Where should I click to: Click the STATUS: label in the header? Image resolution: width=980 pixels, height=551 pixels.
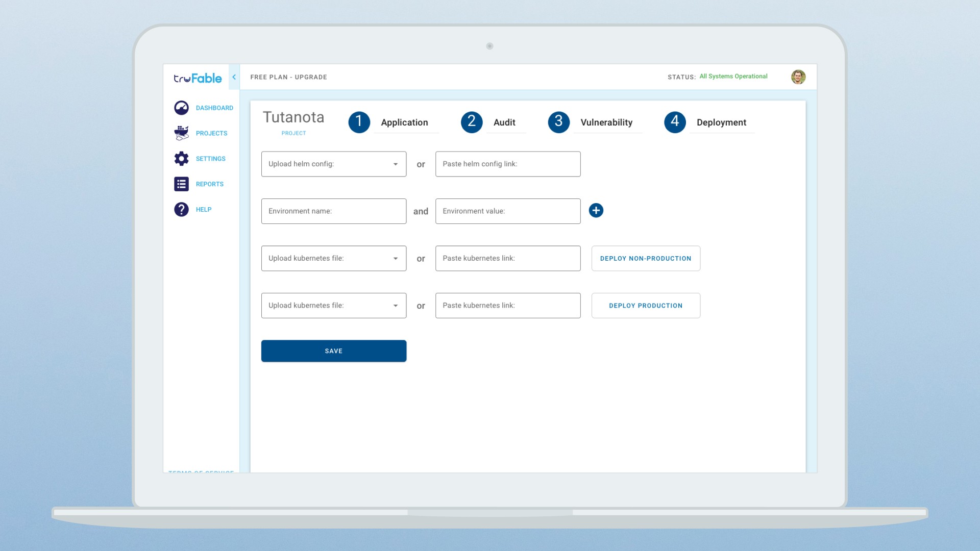pyautogui.click(x=681, y=77)
